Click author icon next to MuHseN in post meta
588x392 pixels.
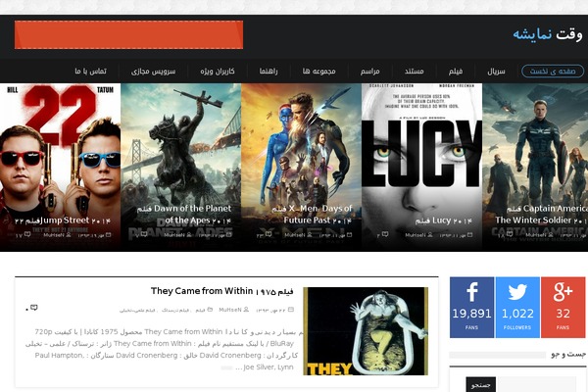point(246,310)
